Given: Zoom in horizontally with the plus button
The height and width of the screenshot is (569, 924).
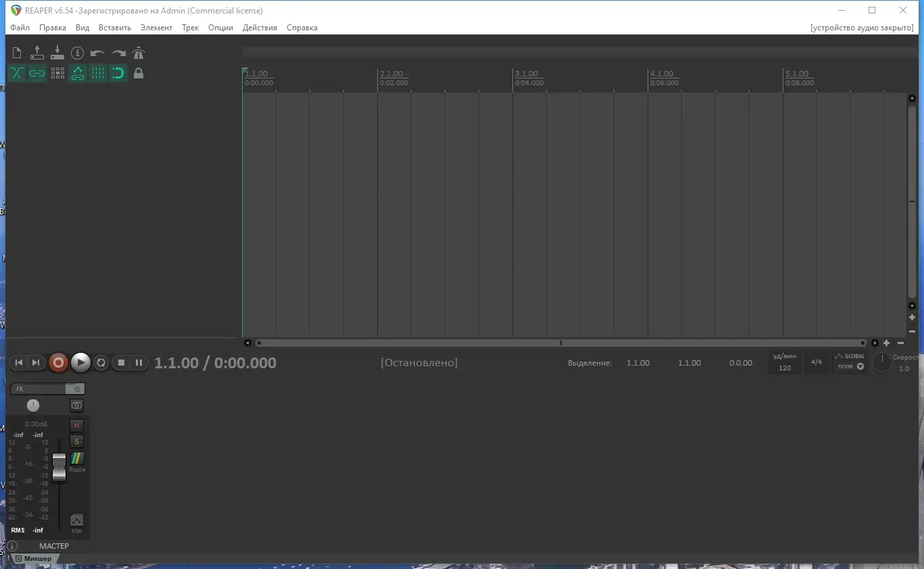Looking at the screenshot, I should pos(887,343).
